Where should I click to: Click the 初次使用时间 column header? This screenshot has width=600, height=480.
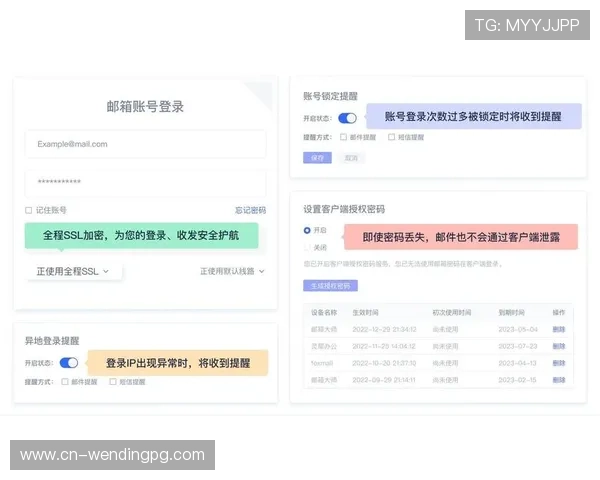pos(452,312)
